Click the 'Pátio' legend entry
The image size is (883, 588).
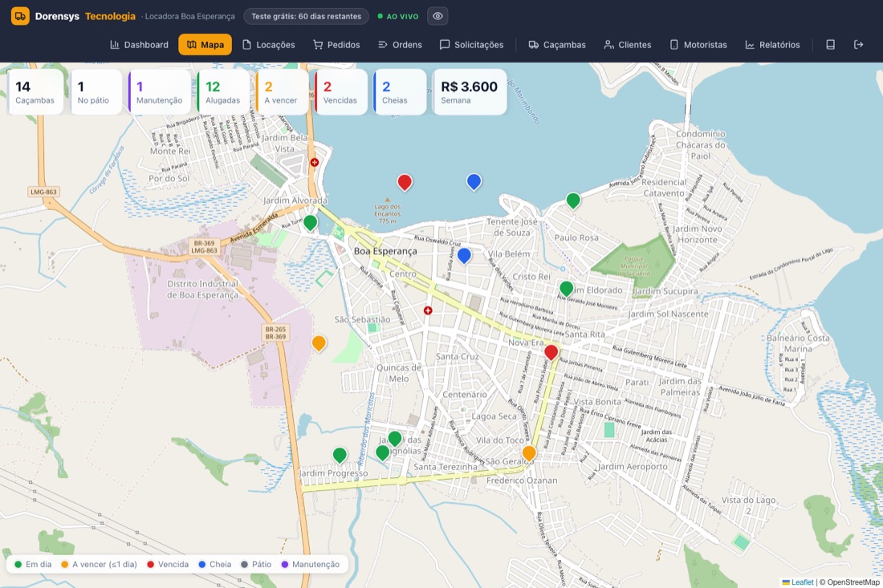click(x=256, y=565)
